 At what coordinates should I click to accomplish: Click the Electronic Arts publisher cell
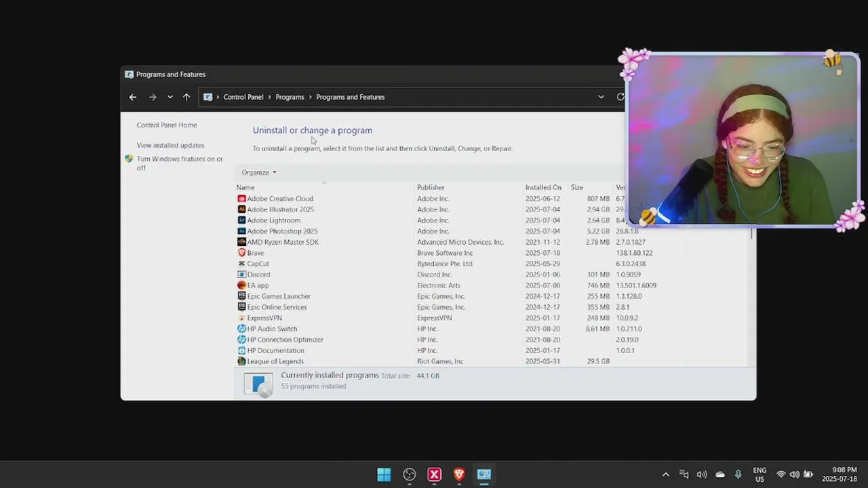(x=439, y=285)
